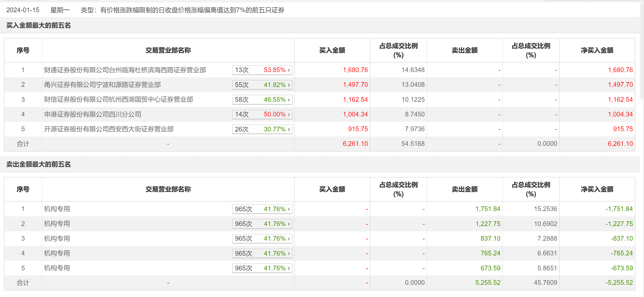This screenshot has width=644, height=297.
Task: Expand 965次 badge in 837.10 sell row
Action: [x=262, y=239]
